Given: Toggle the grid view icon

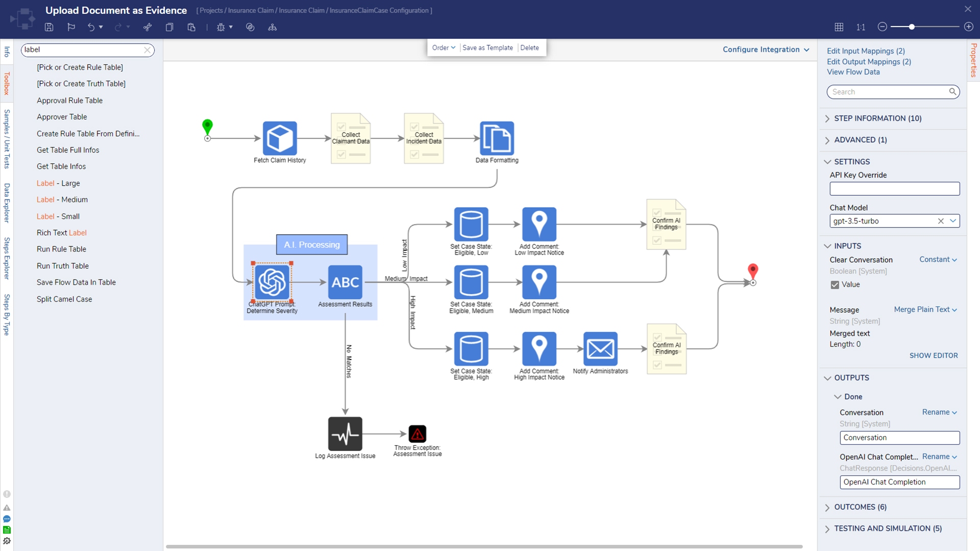Looking at the screenshot, I should tap(839, 27).
